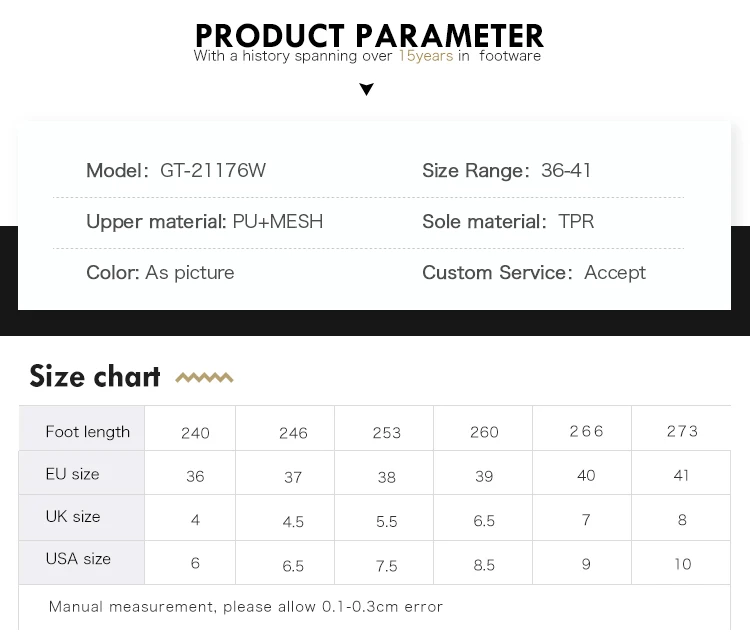
Task: Click the PRODUCT PARAMETER heading
Action: 370,34
